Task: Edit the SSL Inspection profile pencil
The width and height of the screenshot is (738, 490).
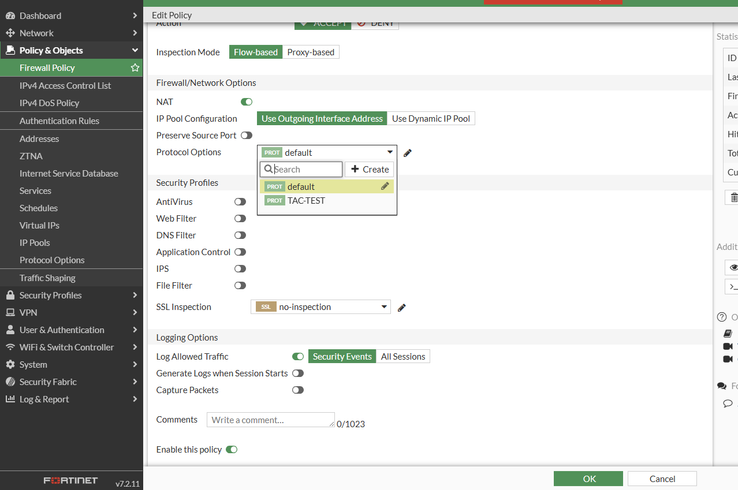Action: pos(401,308)
